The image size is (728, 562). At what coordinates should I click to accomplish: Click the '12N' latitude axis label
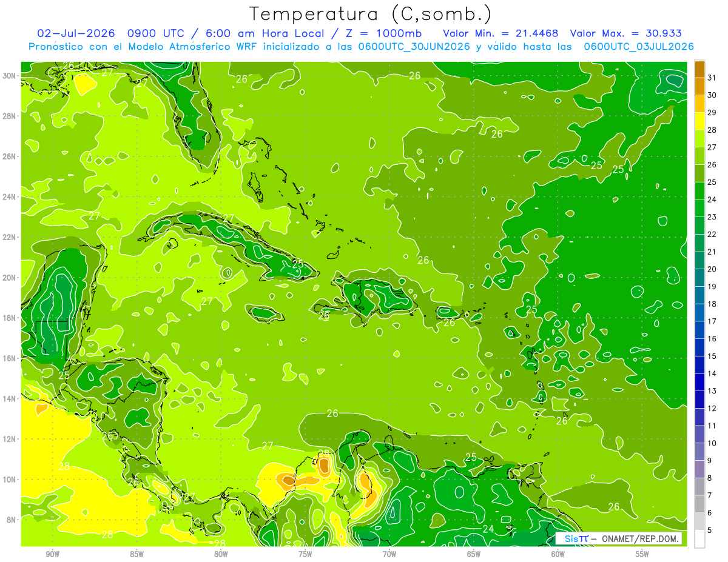pos(10,439)
